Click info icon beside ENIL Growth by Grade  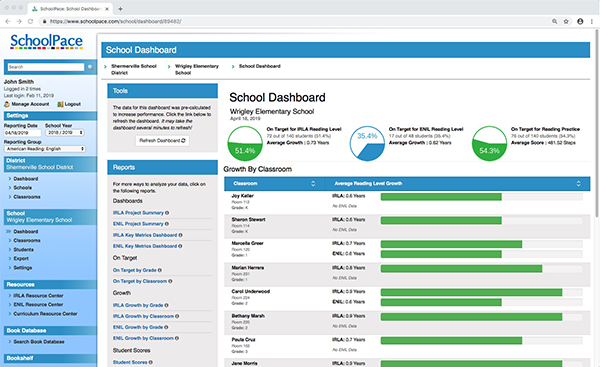click(x=166, y=327)
